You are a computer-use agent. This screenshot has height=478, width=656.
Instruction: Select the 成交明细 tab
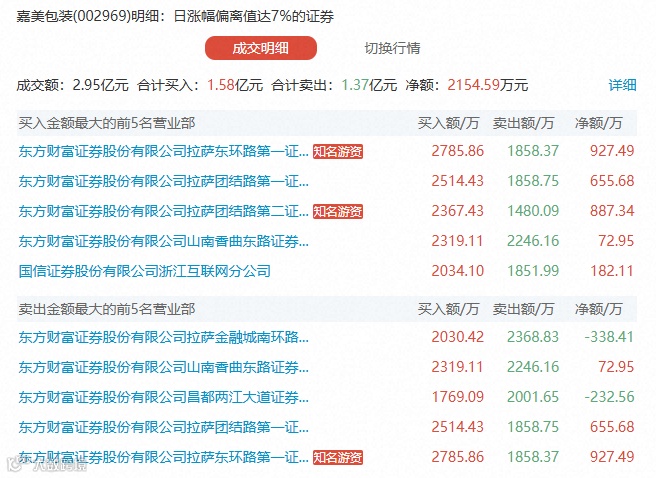(x=261, y=48)
